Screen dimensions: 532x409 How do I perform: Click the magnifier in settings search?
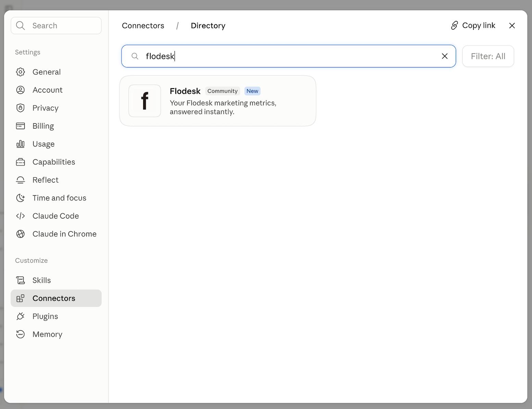coord(21,26)
